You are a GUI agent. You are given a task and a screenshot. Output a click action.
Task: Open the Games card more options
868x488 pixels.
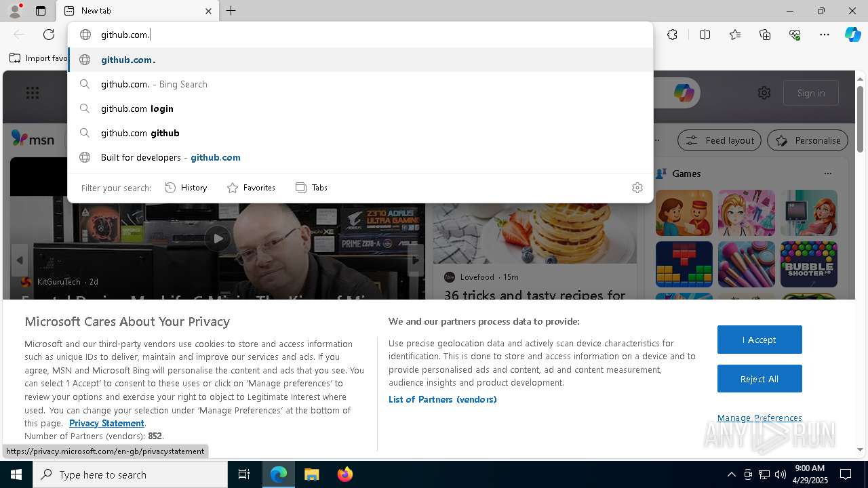click(827, 174)
